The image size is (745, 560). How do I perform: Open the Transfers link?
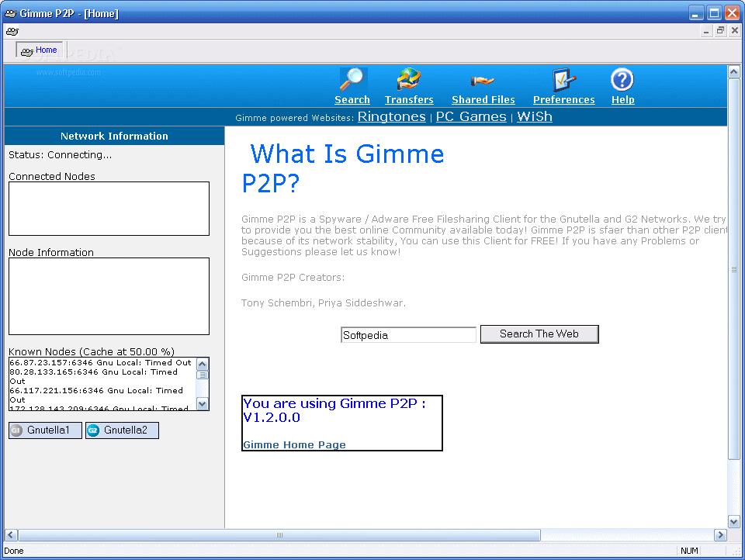point(409,100)
